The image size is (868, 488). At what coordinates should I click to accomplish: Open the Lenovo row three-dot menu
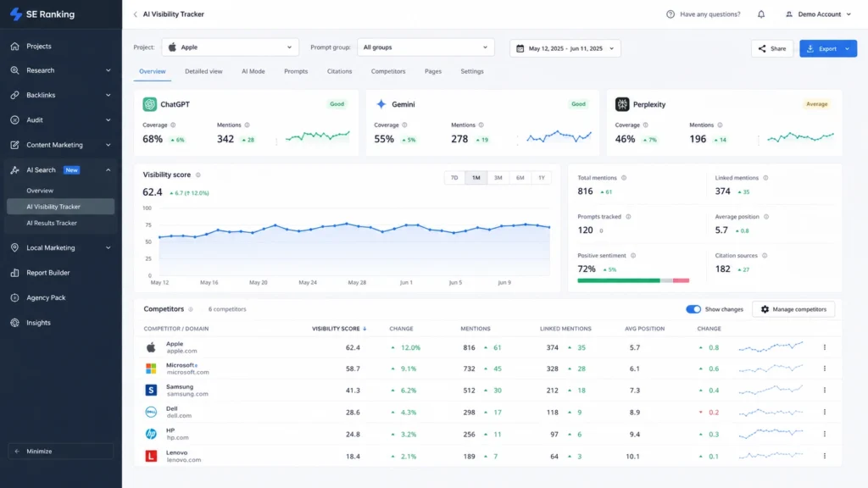pyautogui.click(x=824, y=456)
